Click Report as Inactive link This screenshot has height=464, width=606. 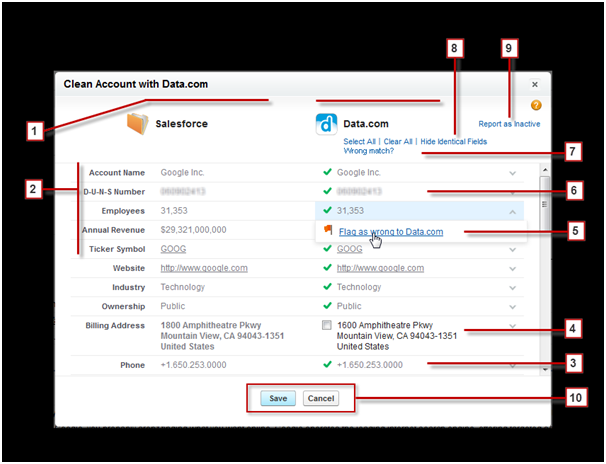[x=509, y=124]
